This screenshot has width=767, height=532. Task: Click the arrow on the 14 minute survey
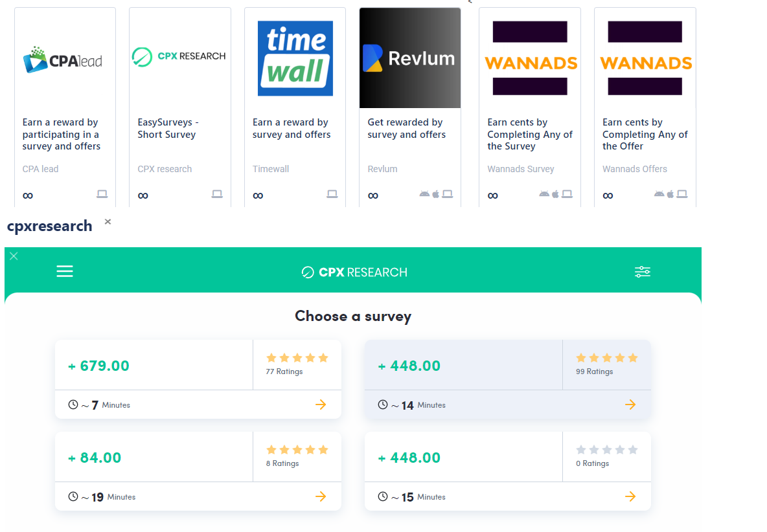(630, 405)
